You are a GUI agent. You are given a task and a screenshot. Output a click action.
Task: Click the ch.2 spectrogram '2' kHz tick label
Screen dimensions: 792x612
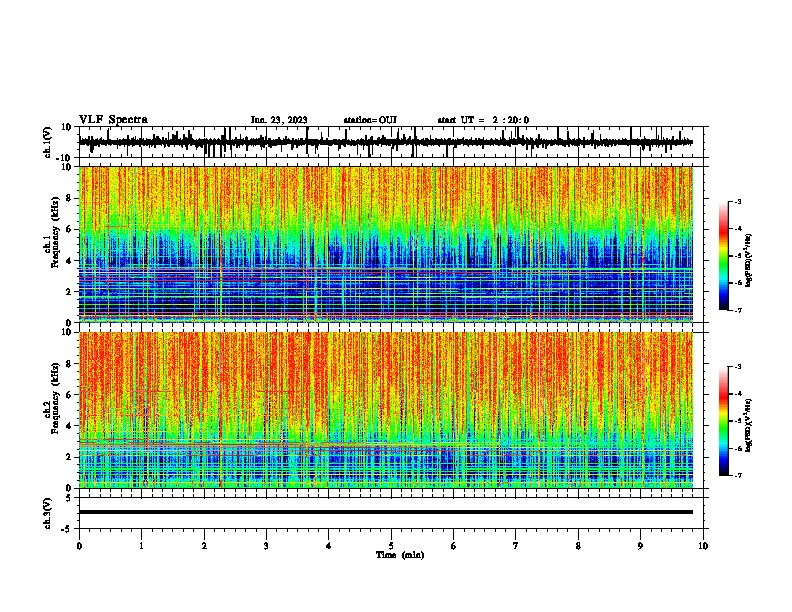click(x=69, y=457)
